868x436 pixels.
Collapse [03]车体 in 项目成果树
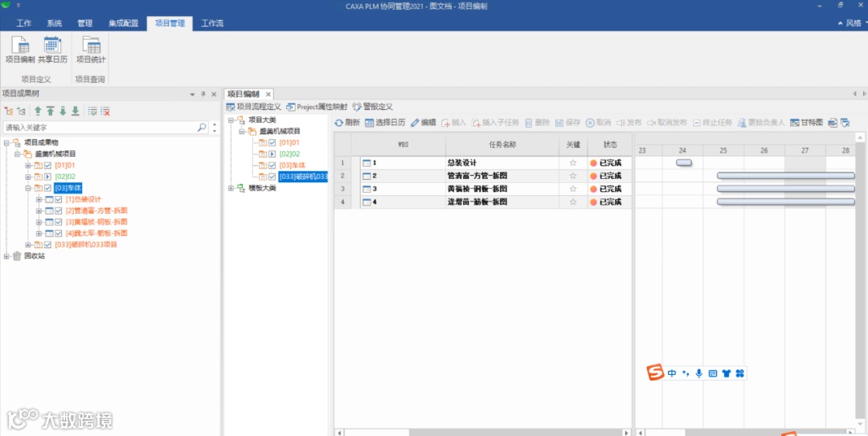(28, 188)
